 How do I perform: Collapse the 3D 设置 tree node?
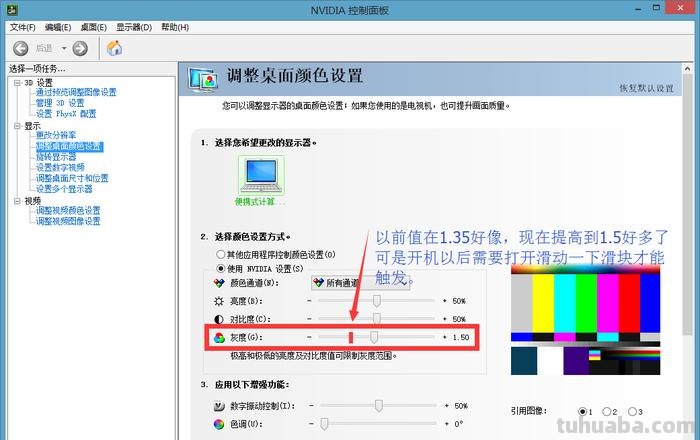17,83
